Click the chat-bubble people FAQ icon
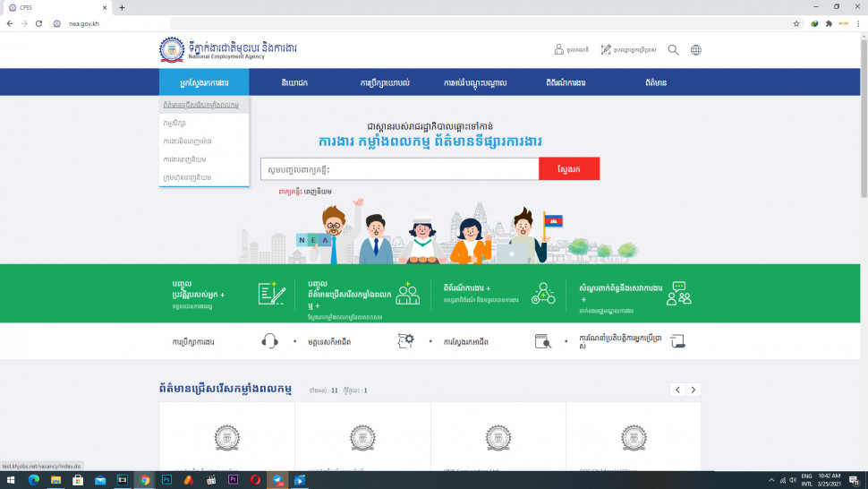 click(678, 294)
